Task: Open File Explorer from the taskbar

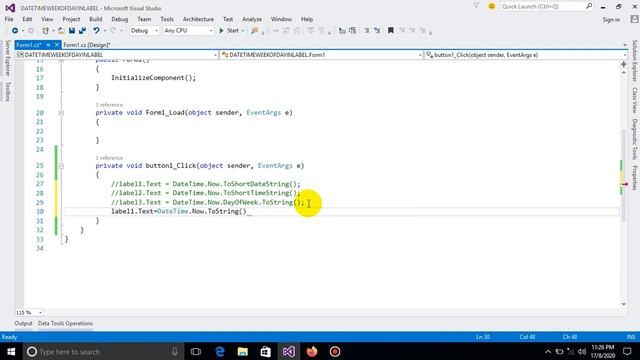Action: (x=243, y=351)
